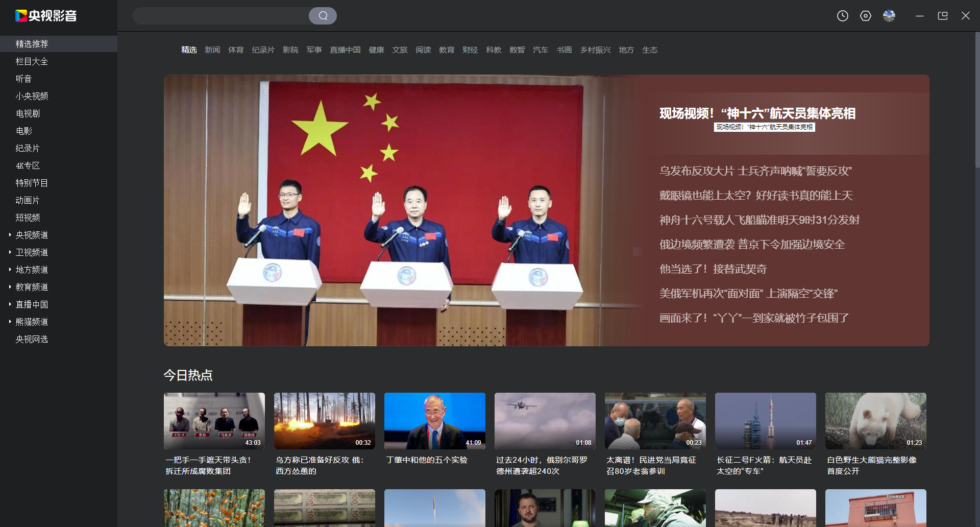The image size is (980, 527).
Task: Click in the search input field
Action: [220, 16]
